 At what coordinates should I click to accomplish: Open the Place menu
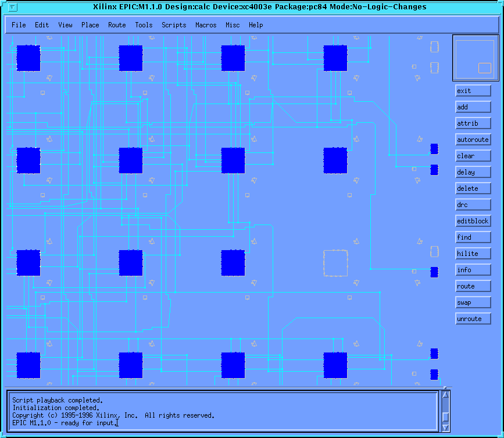pyautogui.click(x=90, y=25)
